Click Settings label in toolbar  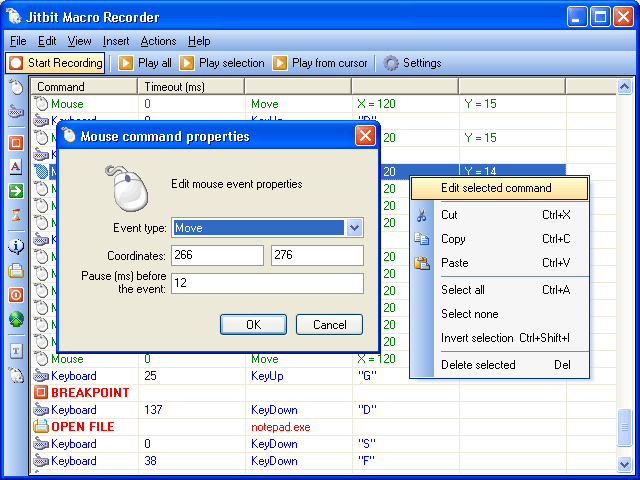pos(422,63)
